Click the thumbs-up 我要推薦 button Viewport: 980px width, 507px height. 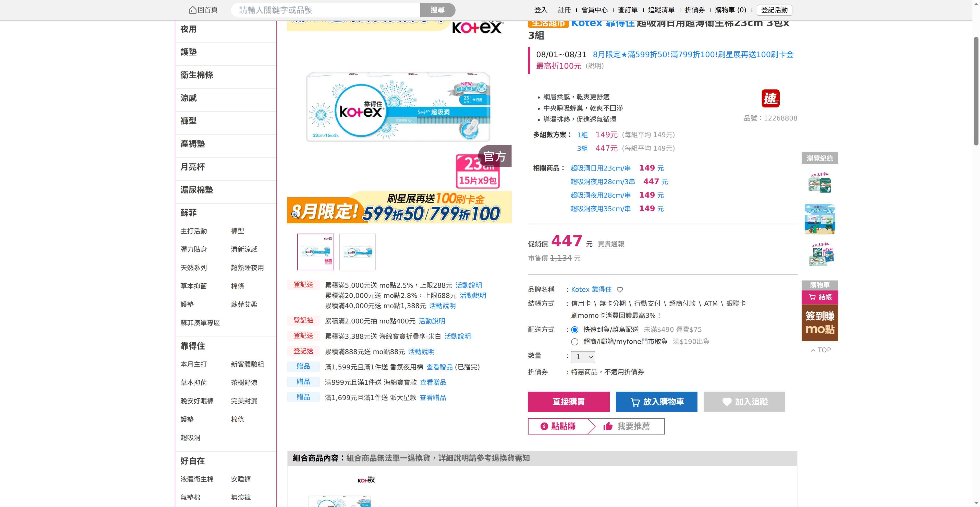tap(627, 426)
